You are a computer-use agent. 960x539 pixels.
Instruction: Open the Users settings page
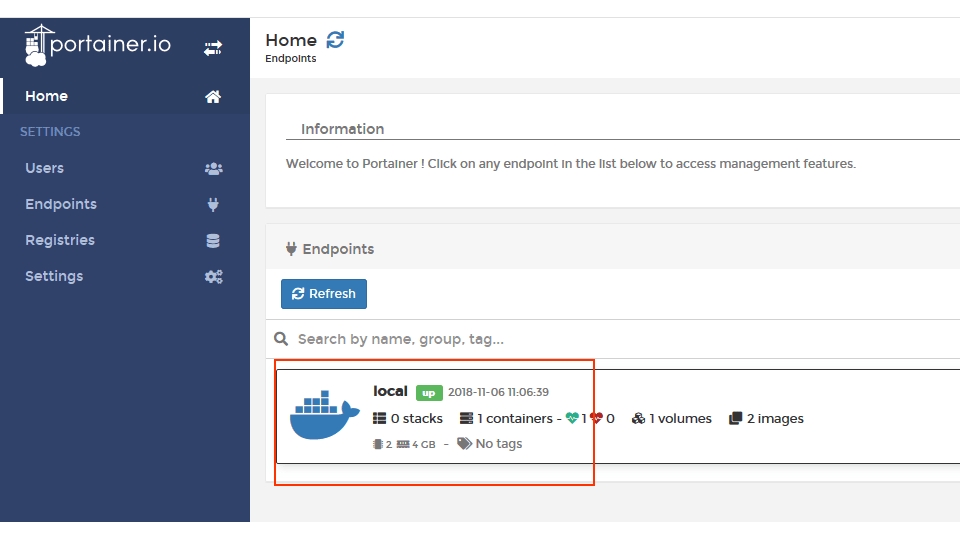pos(44,168)
